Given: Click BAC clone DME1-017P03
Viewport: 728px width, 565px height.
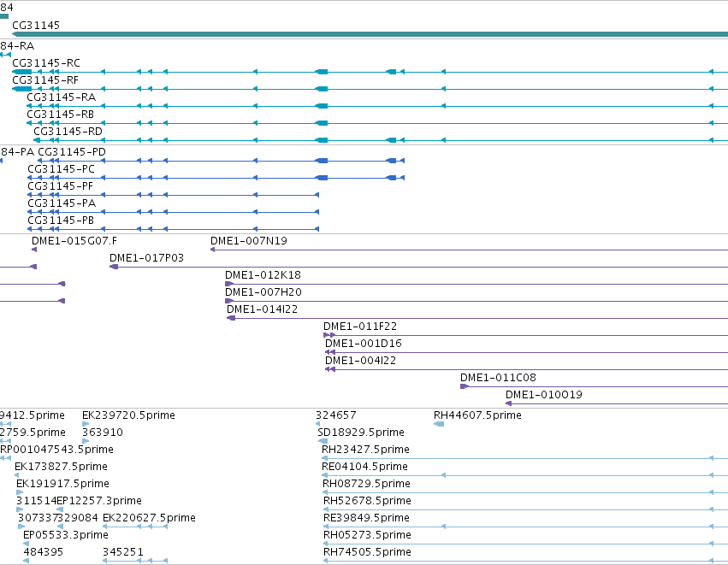Looking at the screenshot, I should pyautogui.click(x=147, y=258).
